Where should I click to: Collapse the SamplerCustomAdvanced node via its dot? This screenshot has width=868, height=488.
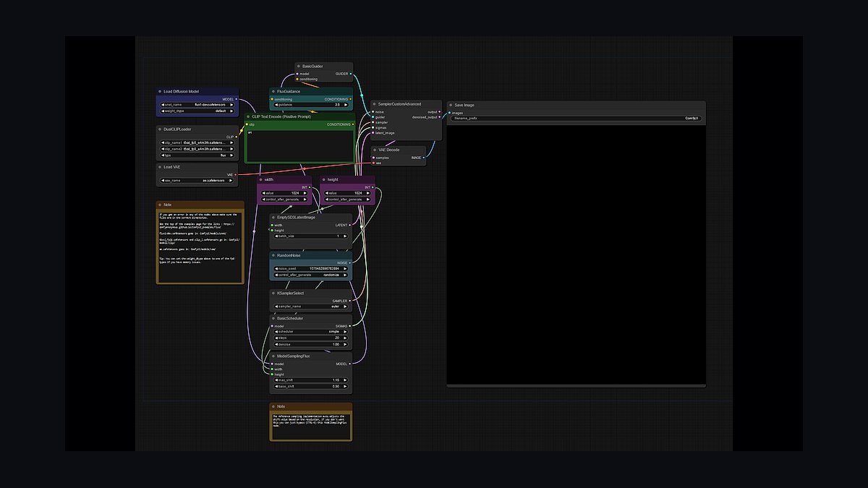(374, 104)
